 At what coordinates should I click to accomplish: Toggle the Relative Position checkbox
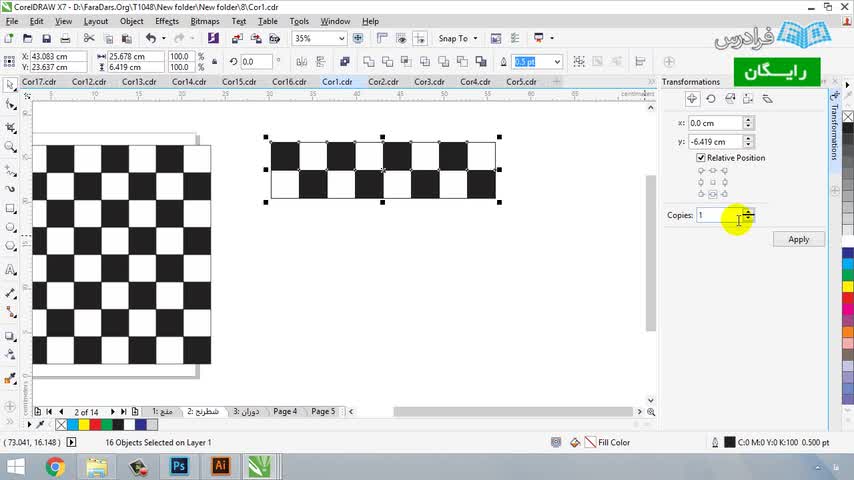tap(700, 157)
